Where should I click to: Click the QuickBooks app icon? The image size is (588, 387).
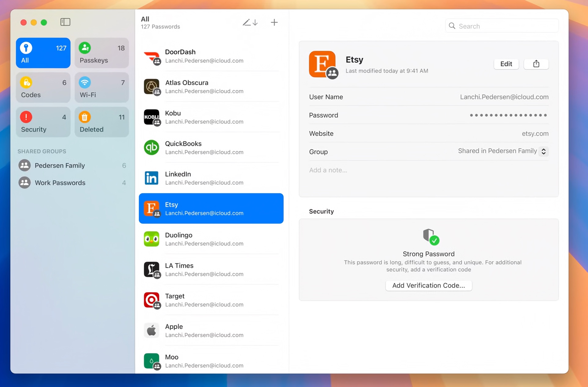(152, 147)
